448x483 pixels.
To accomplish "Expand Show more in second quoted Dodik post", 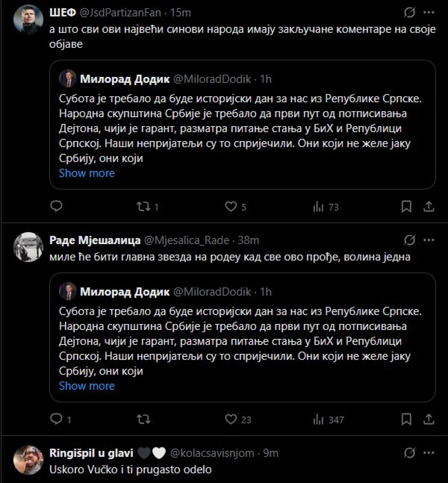I will click(x=87, y=386).
